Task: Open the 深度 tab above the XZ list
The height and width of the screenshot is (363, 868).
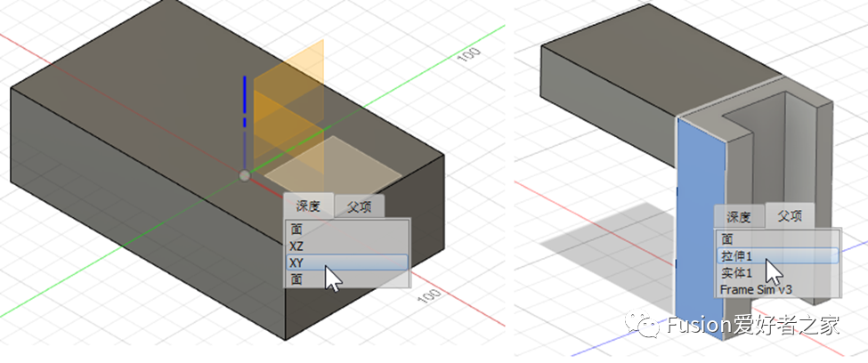Action: tap(308, 206)
